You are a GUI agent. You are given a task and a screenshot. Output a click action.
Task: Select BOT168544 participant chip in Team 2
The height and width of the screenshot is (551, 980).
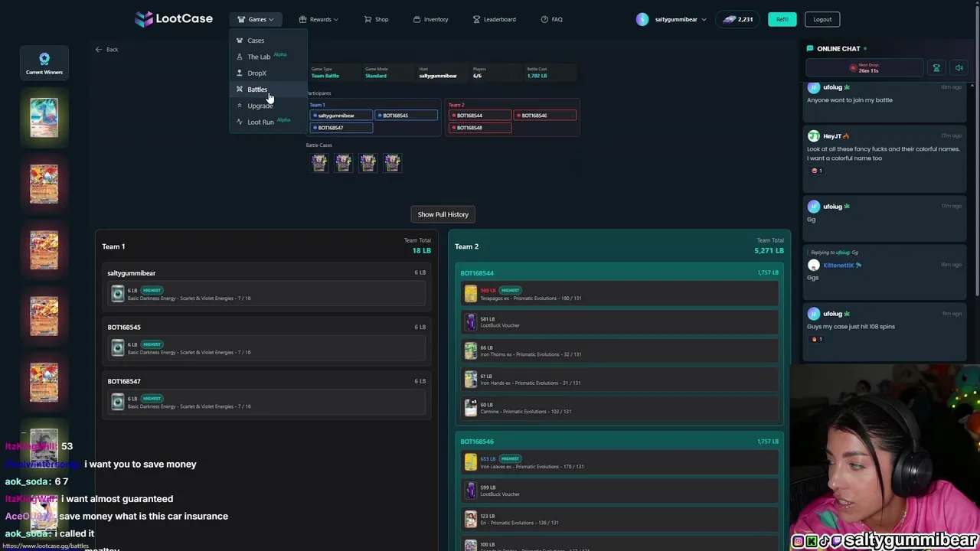tap(480, 116)
